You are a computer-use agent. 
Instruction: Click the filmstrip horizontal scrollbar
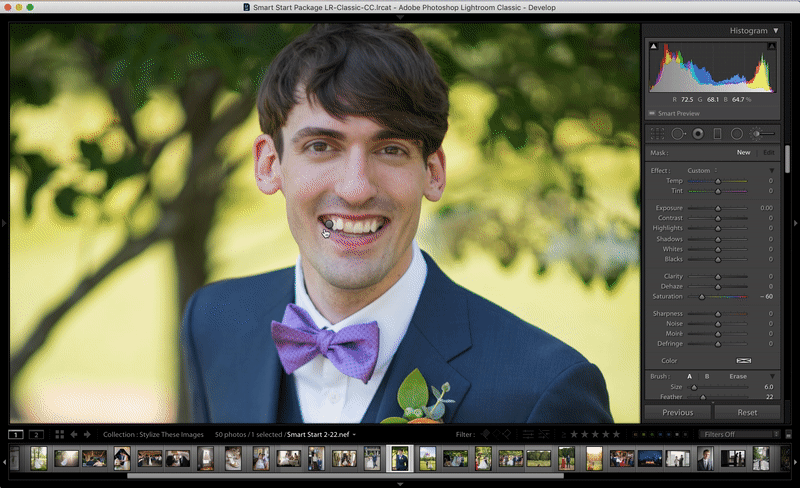[345, 476]
